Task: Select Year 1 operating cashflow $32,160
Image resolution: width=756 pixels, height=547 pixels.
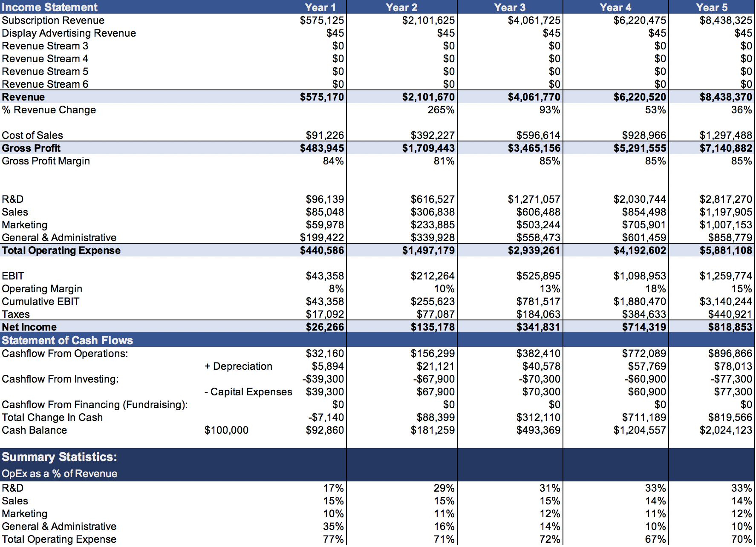Action: [x=325, y=354]
